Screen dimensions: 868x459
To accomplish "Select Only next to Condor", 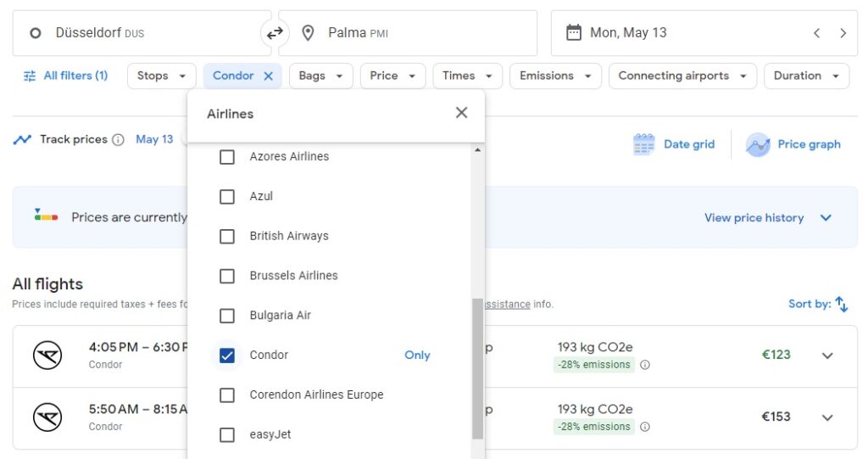I will [417, 355].
